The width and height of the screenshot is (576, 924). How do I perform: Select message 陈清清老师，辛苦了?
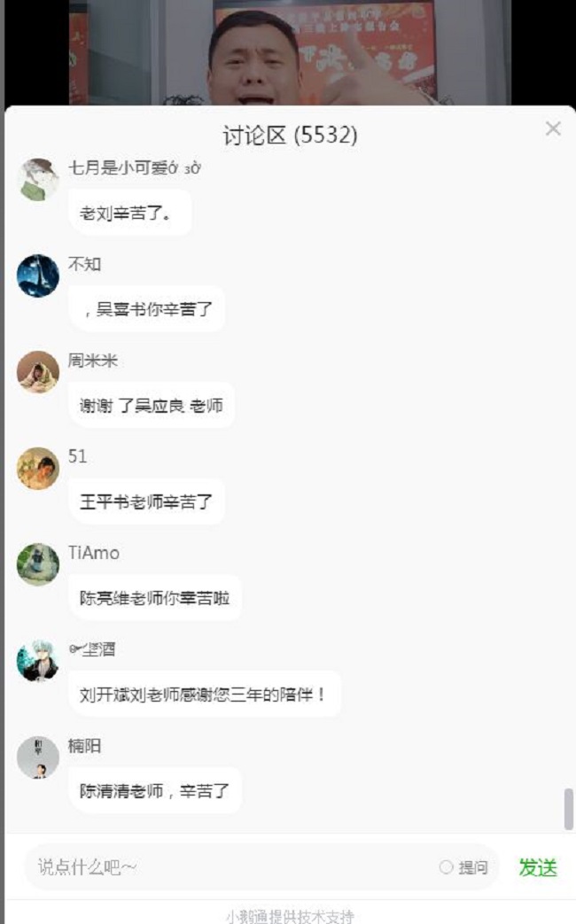[x=154, y=790]
